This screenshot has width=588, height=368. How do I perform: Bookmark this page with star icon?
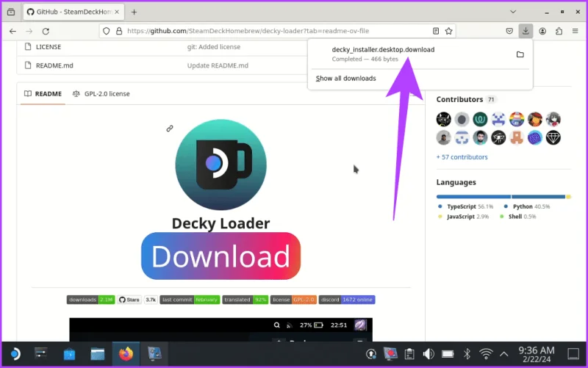448,31
